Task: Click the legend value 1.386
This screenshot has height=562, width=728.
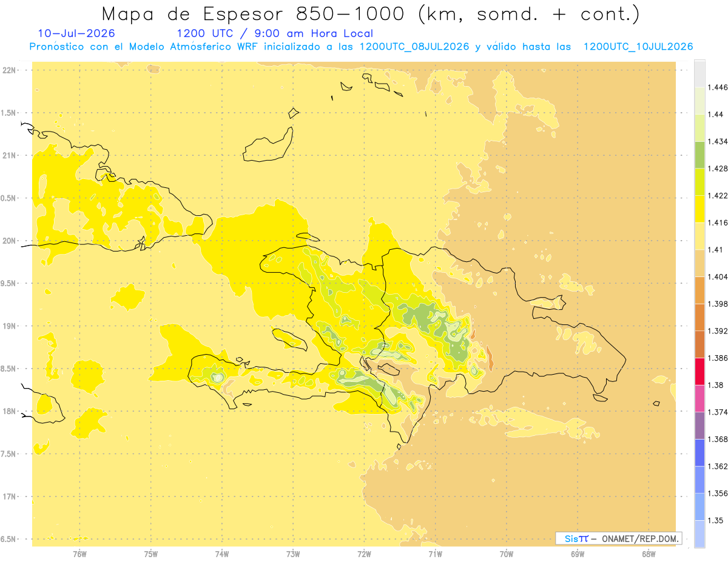Action: click(x=718, y=358)
